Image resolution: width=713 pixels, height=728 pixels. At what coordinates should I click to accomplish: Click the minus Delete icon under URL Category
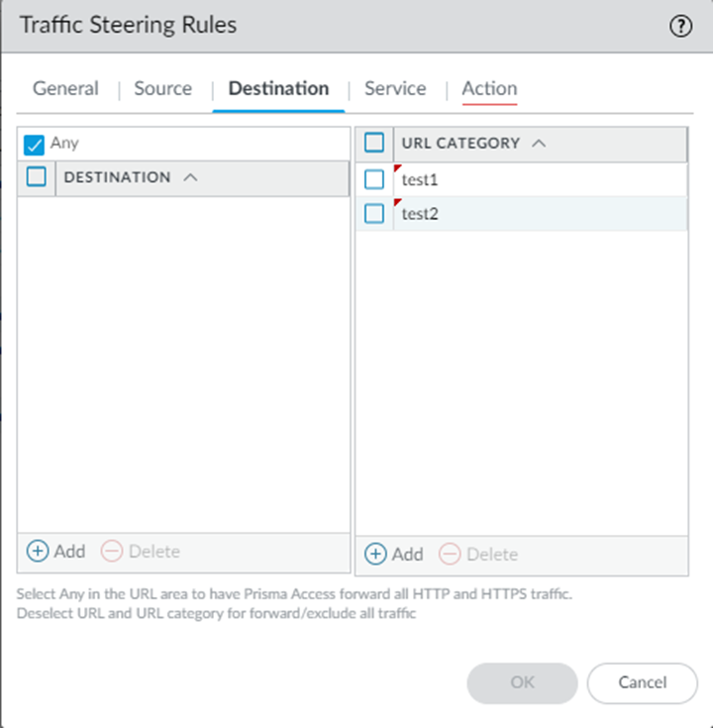[x=451, y=554]
